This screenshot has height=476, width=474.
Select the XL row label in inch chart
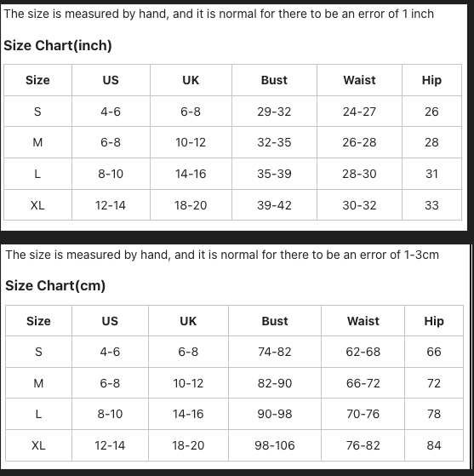coord(37,205)
